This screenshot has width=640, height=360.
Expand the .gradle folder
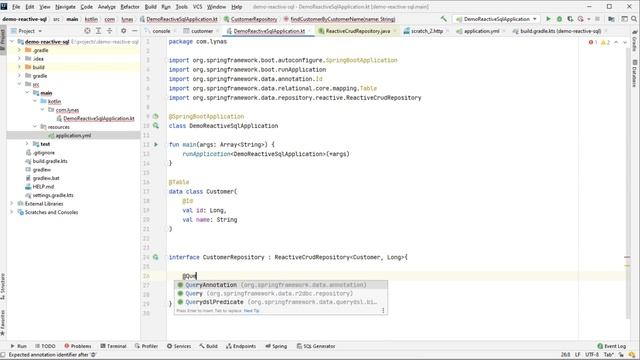pyautogui.click(x=19, y=50)
